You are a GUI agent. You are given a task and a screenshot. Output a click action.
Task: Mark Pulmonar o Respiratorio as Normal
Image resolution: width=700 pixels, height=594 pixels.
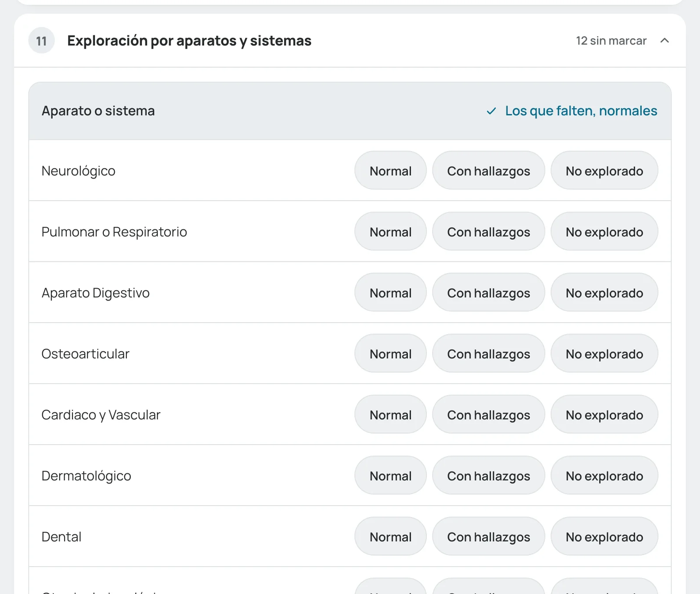pos(391,232)
